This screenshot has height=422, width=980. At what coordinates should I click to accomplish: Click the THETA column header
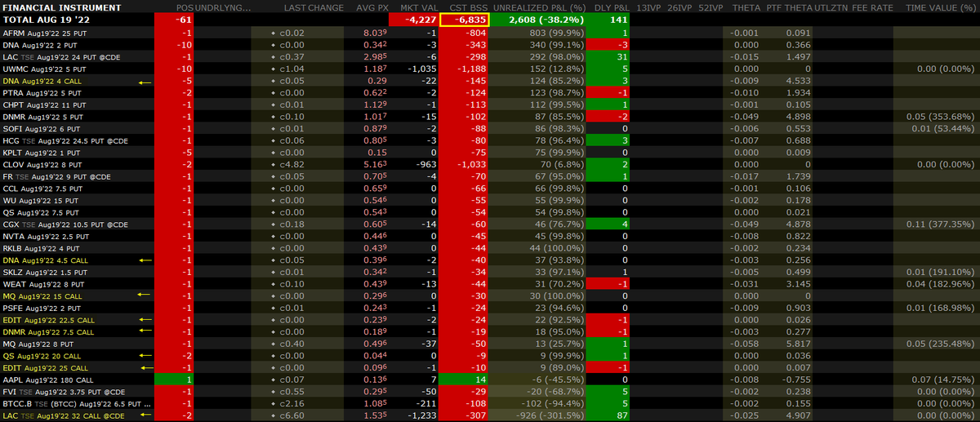(746, 7)
